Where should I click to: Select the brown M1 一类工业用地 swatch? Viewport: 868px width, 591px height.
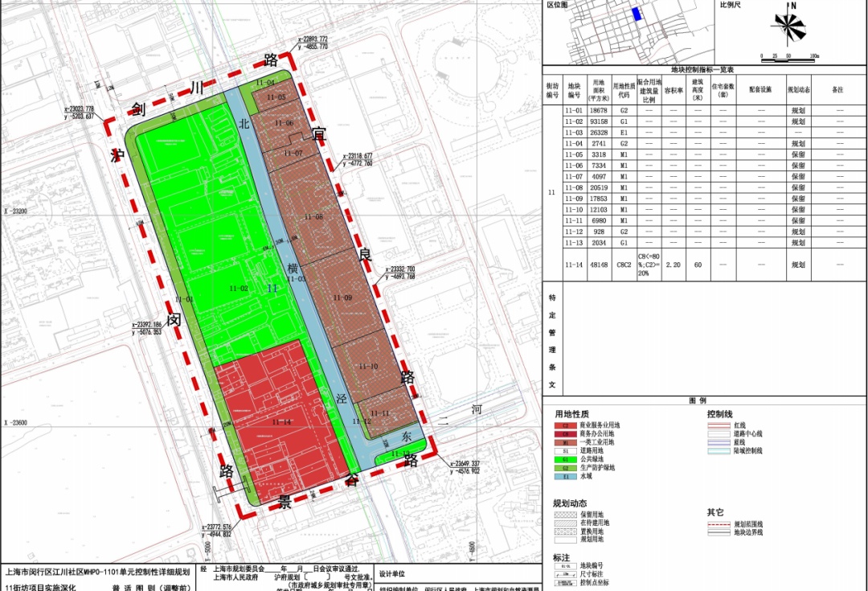pyautogui.click(x=565, y=441)
